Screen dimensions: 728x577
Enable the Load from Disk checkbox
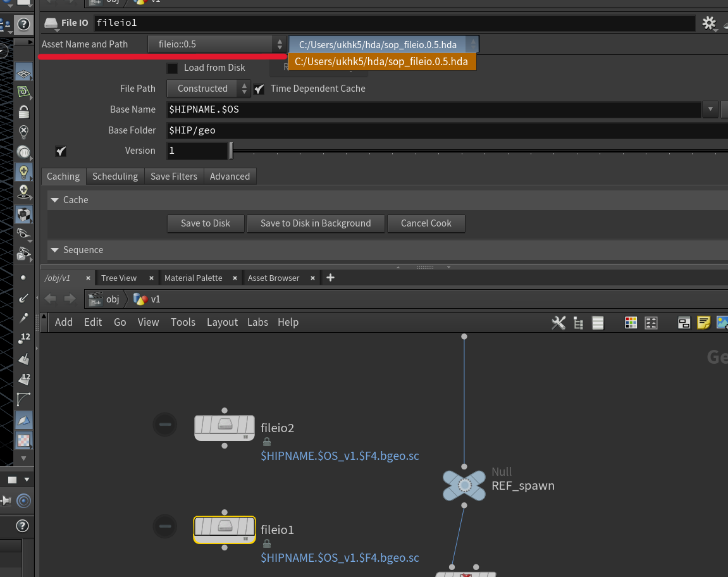coord(172,68)
